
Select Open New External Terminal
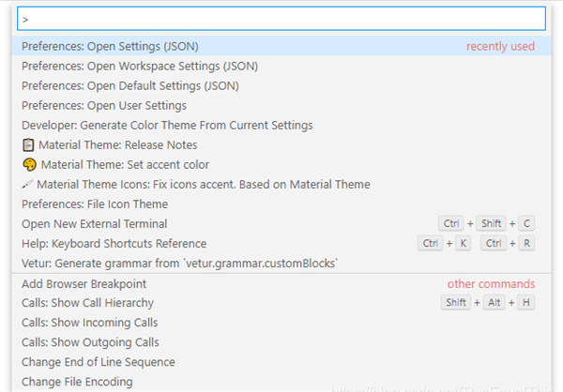[x=94, y=223]
